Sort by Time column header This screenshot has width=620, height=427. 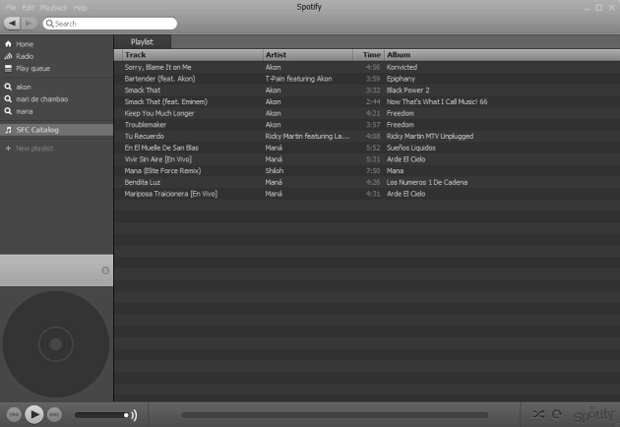tap(369, 55)
